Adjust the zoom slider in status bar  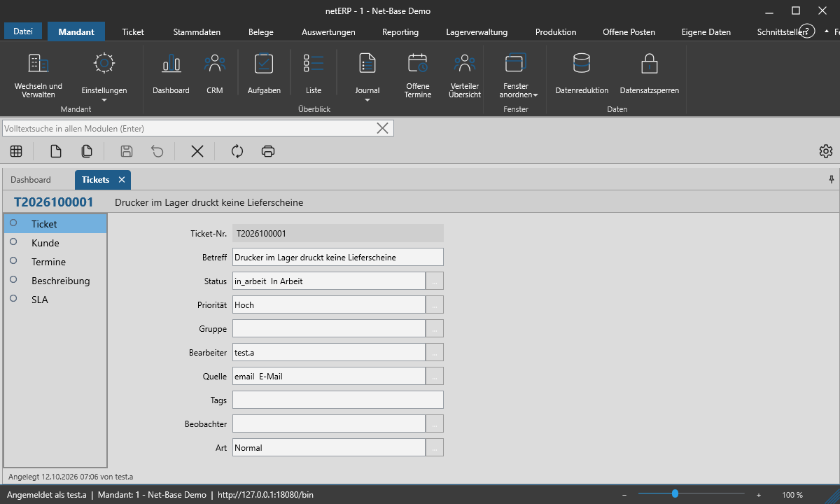tap(675, 494)
